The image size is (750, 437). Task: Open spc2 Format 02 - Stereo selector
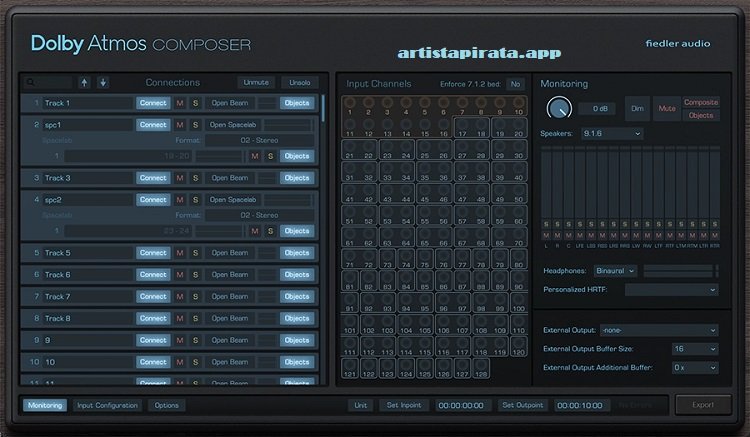click(259, 215)
